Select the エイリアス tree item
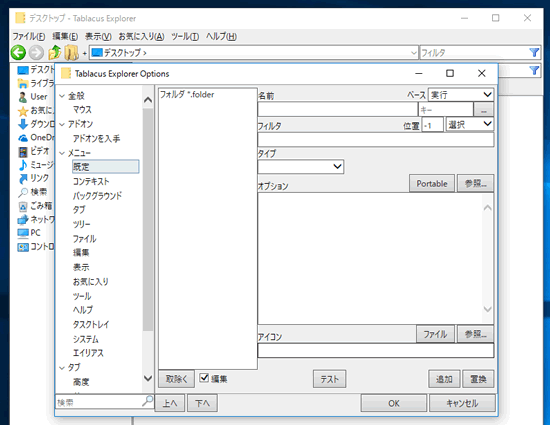This screenshot has height=425, width=550. (x=88, y=353)
